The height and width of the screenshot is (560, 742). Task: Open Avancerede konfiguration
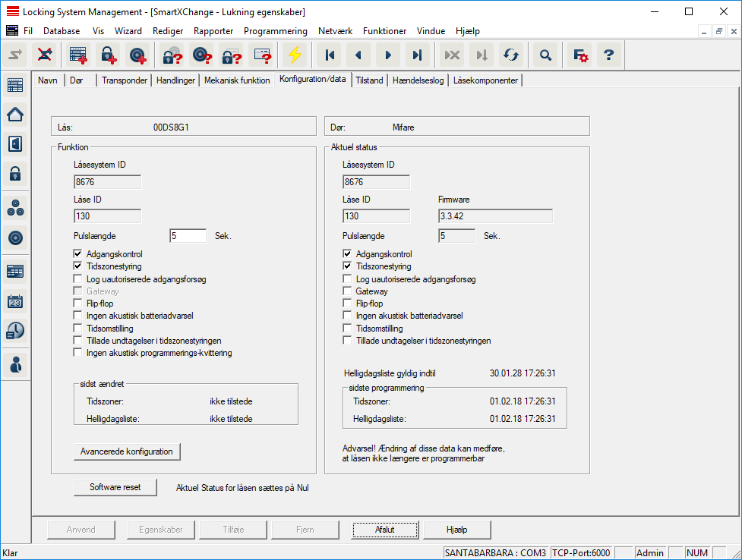pyautogui.click(x=127, y=451)
